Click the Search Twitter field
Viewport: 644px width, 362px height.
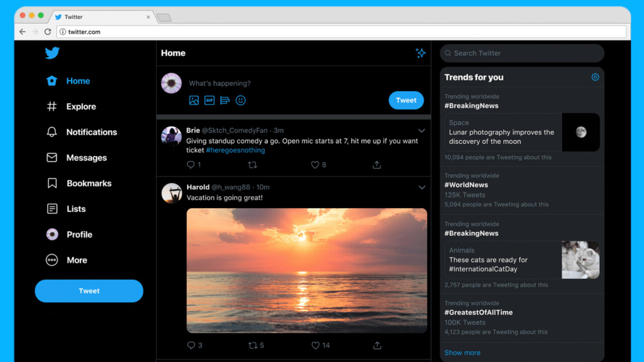[523, 53]
